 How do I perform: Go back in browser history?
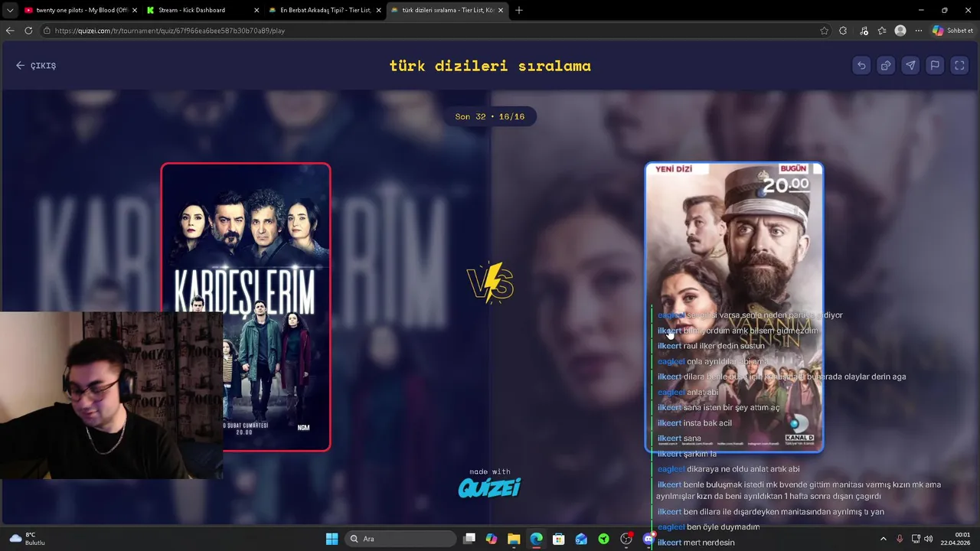click(10, 31)
